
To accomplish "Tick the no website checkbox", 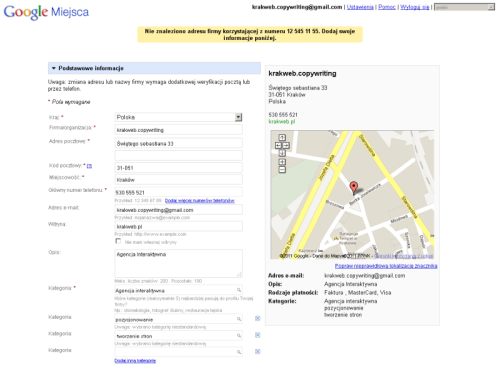I will [x=118, y=241].
